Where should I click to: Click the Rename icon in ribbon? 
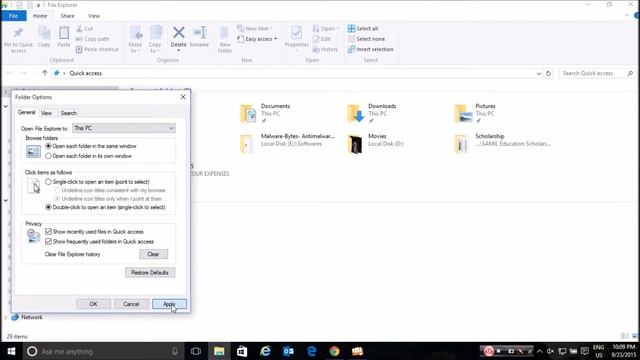[200, 37]
